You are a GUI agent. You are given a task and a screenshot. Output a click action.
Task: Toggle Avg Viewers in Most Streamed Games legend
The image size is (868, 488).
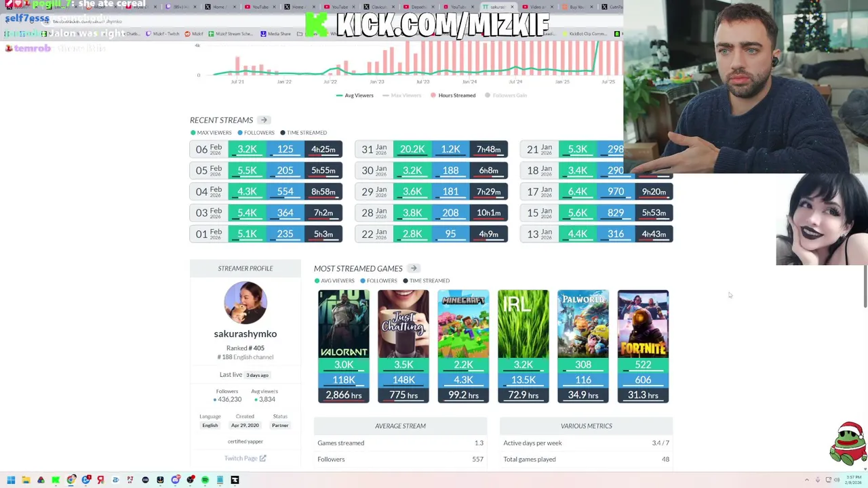coord(334,281)
